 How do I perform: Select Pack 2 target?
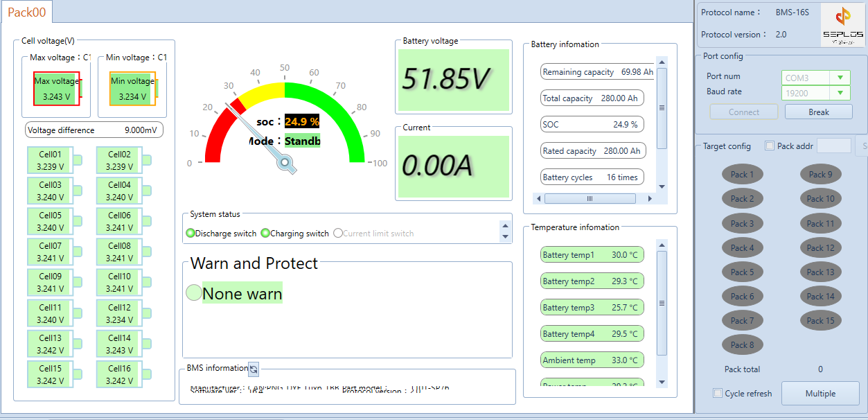click(743, 198)
